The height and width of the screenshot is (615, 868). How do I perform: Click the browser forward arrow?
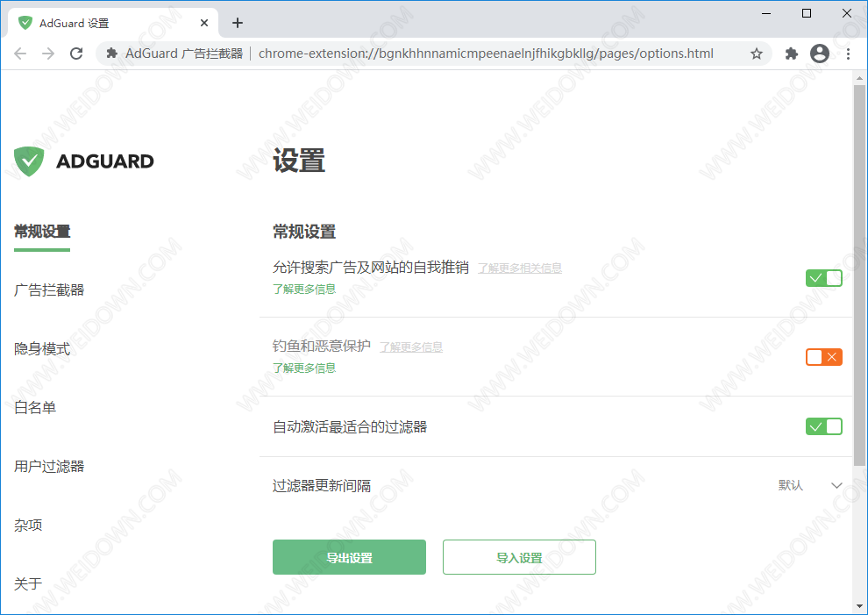click(x=48, y=54)
